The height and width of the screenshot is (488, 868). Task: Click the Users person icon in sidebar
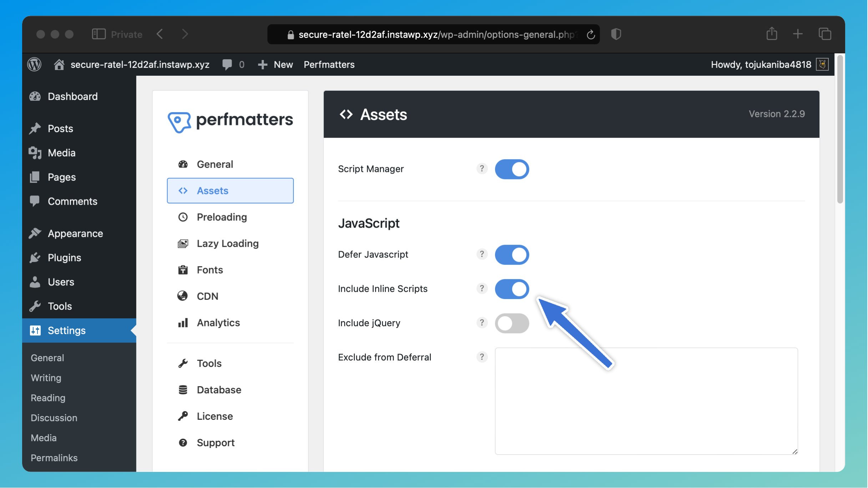tap(35, 282)
